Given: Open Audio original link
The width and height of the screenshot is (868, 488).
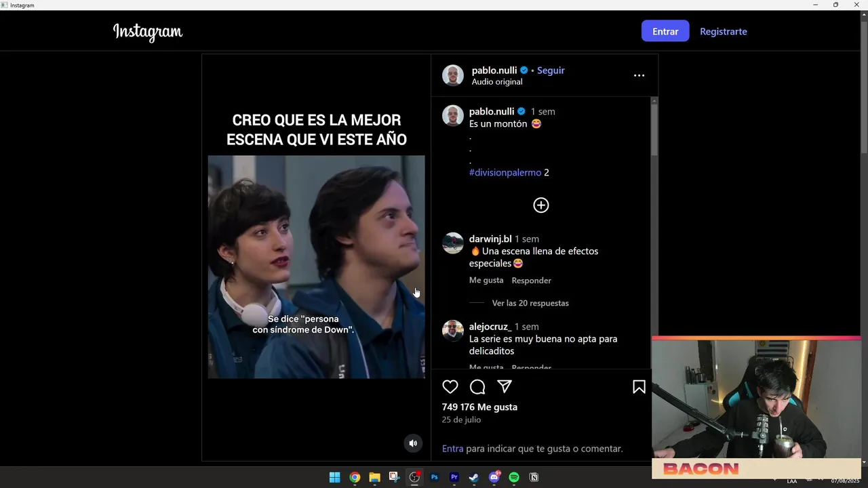Looking at the screenshot, I should (x=497, y=81).
